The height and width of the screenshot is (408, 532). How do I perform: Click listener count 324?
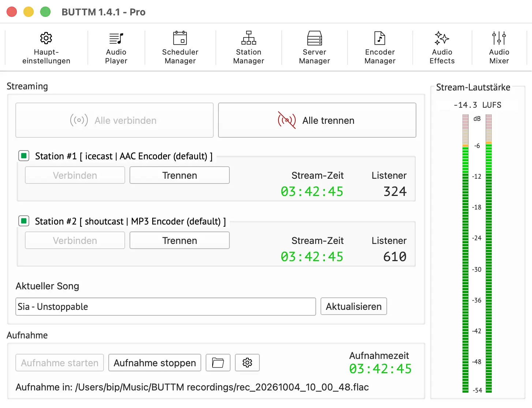[395, 192]
